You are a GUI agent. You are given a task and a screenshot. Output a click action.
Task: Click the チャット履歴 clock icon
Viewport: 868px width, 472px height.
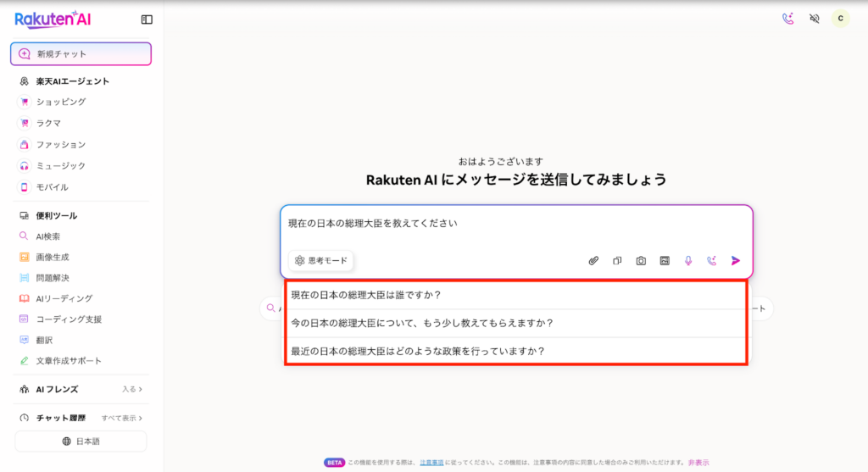pos(24,419)
